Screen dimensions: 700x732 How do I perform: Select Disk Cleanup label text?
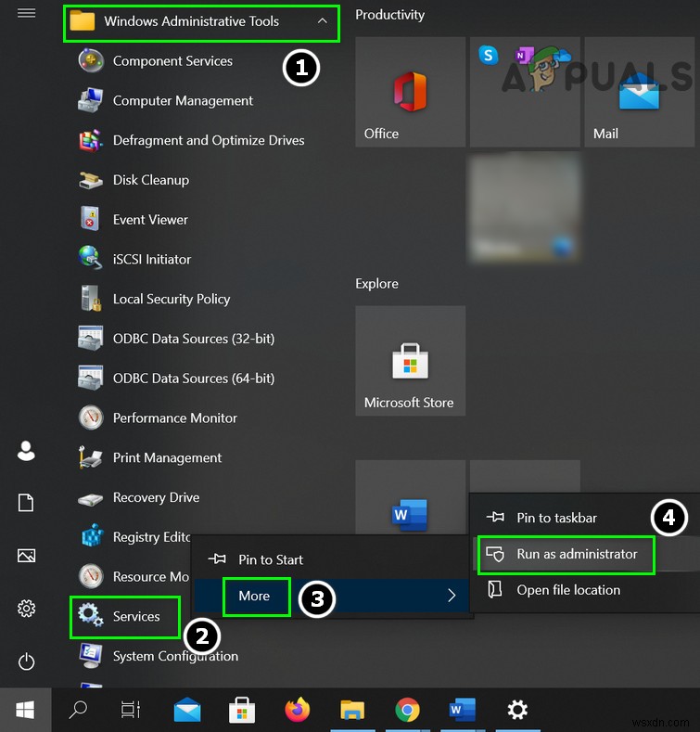point(151,180)
